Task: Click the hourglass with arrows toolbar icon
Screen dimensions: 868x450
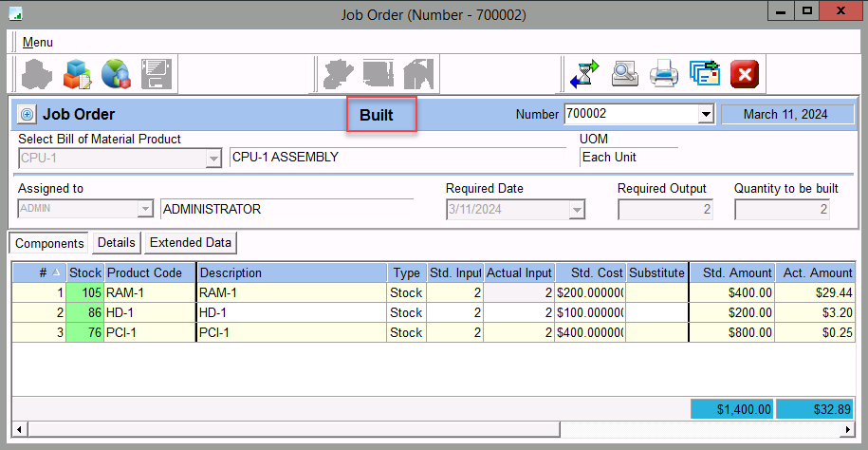Action: pyautogui.click(x=584, y=73)
